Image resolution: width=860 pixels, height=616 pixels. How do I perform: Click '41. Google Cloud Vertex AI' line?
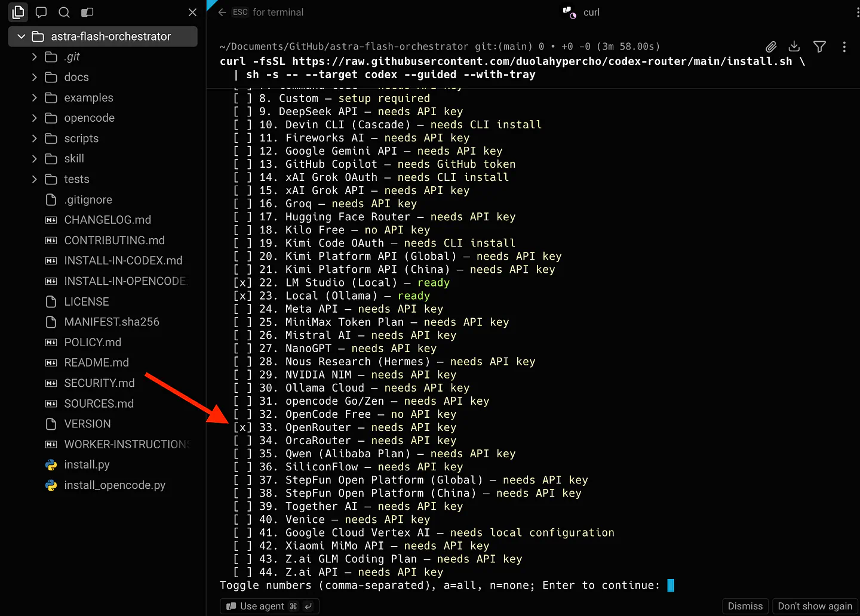pyautogui.click(x=423, y=533)
